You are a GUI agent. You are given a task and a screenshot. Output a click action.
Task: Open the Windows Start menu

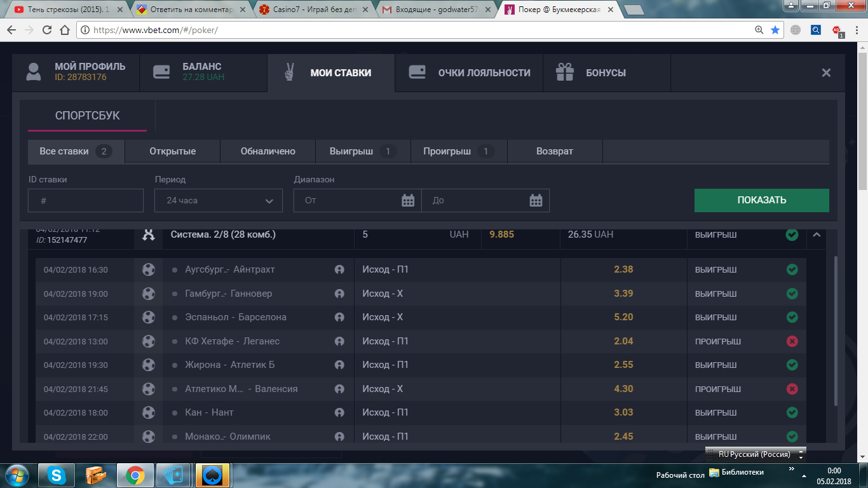pos(17,475)
